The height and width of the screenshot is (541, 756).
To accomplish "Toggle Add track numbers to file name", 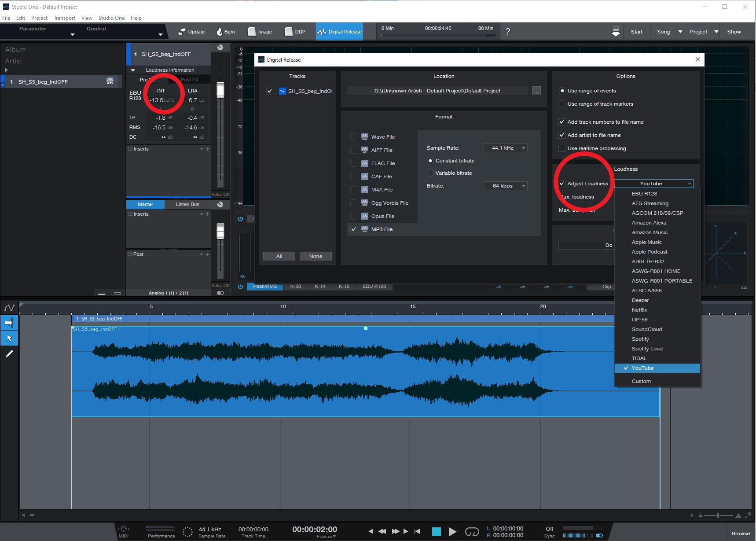I will pos(562,122).
